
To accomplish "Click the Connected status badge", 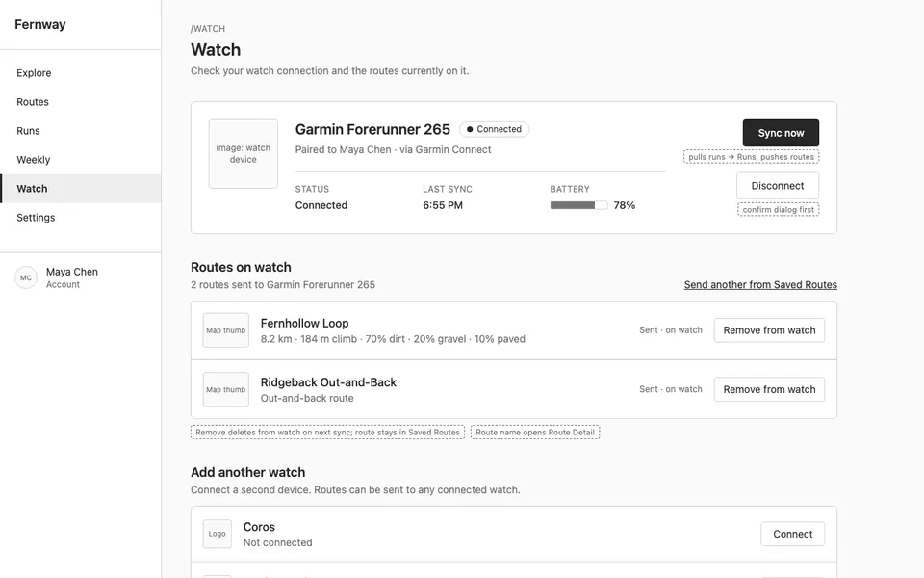I will [x=494, y=129].
